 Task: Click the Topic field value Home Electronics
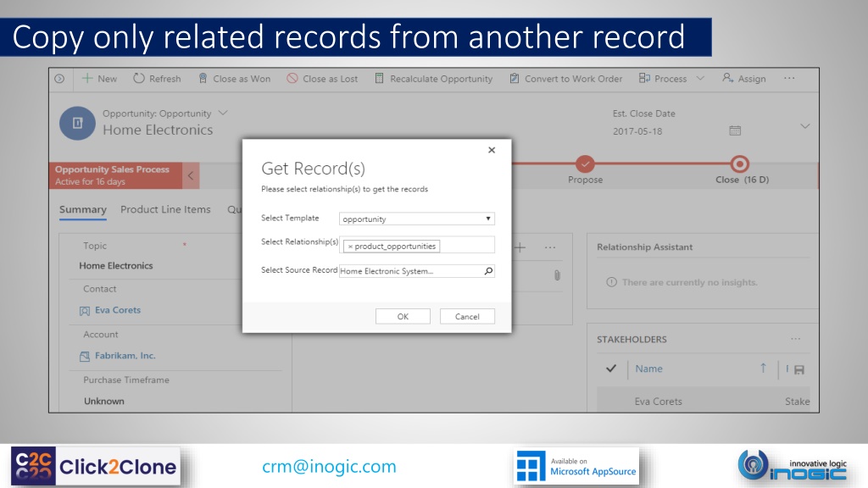tap(115, 265)
